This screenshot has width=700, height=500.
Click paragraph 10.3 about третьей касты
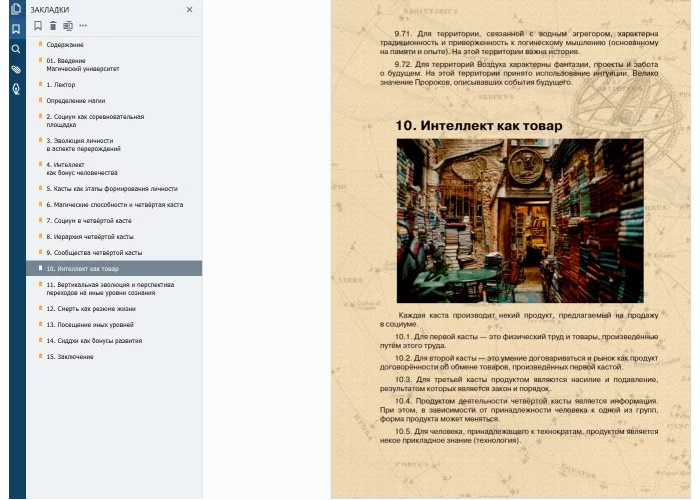pos(519,384)
